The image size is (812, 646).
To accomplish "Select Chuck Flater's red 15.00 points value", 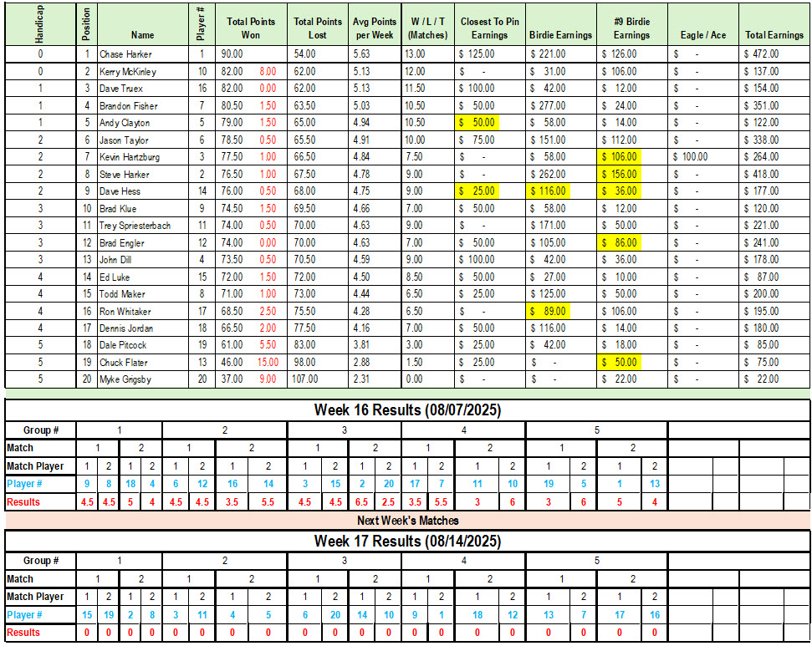I will (268, 363).
